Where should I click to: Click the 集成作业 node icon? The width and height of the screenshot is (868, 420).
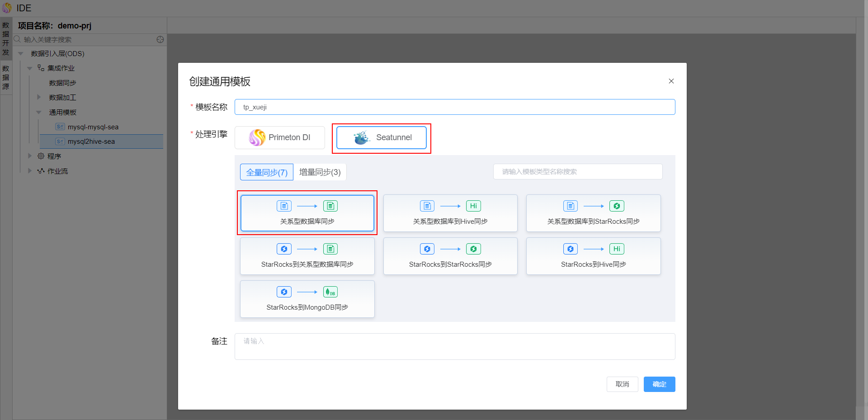tap(41, 68)
